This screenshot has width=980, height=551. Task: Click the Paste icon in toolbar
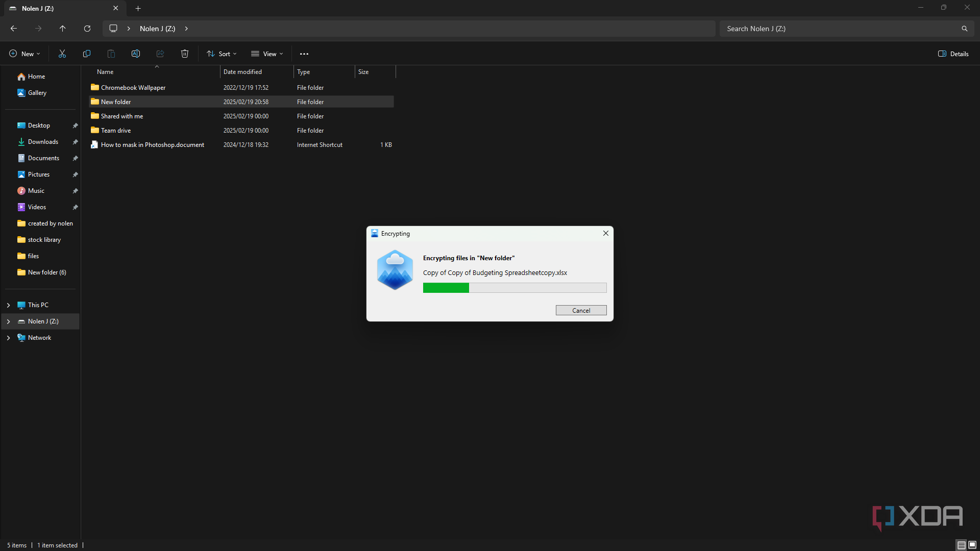(x=111, y=54)
